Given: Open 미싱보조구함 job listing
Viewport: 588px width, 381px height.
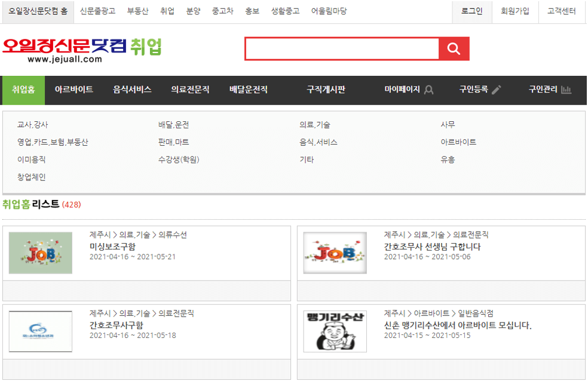Looking at the screenshot, I should pyautogui.click(x=112, y=247).
